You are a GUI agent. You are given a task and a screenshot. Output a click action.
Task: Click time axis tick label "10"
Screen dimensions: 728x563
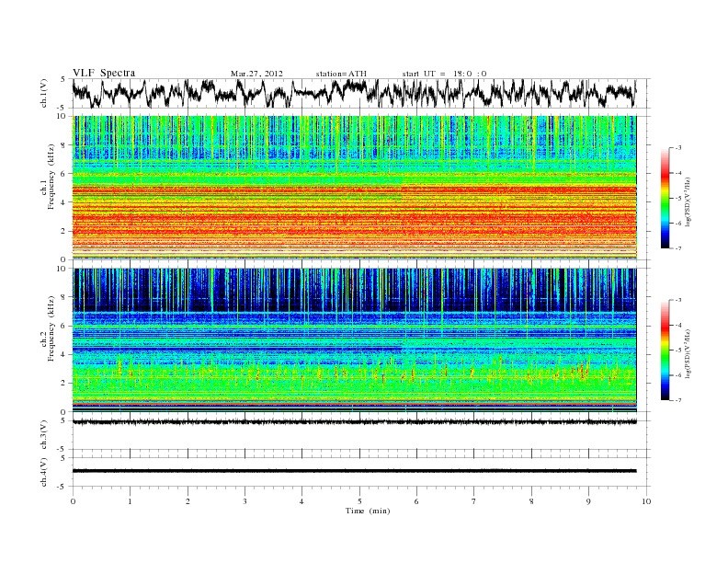pos(646,501)
